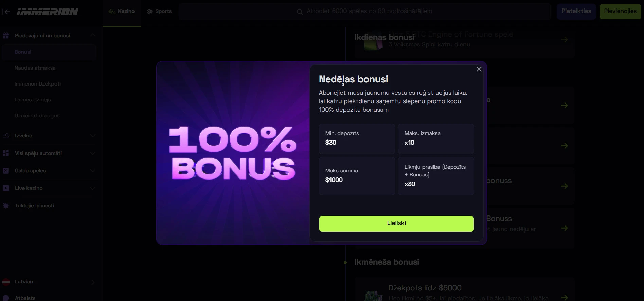Expand the Izvēlne menu section

click(x=93, y=136)
